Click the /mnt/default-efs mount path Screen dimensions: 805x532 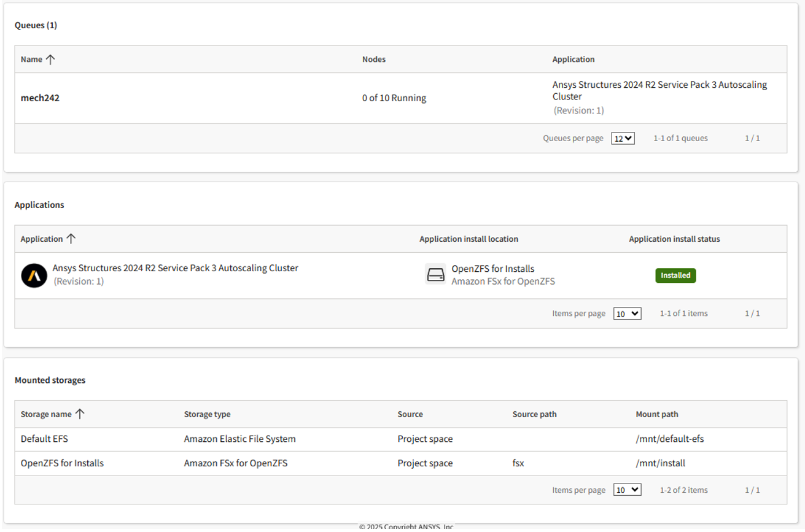[670, 439]
